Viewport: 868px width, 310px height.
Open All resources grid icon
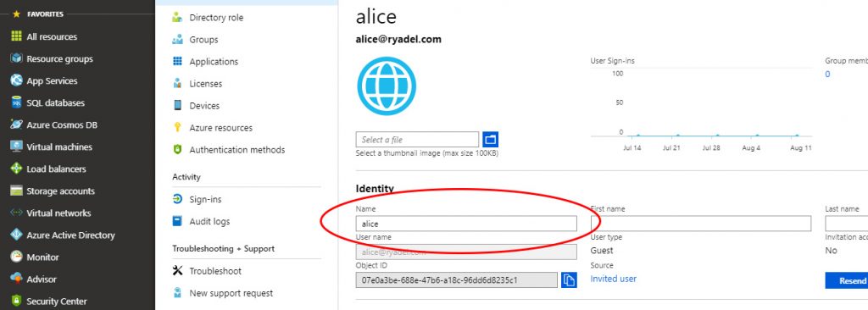[x=17, y=36]
